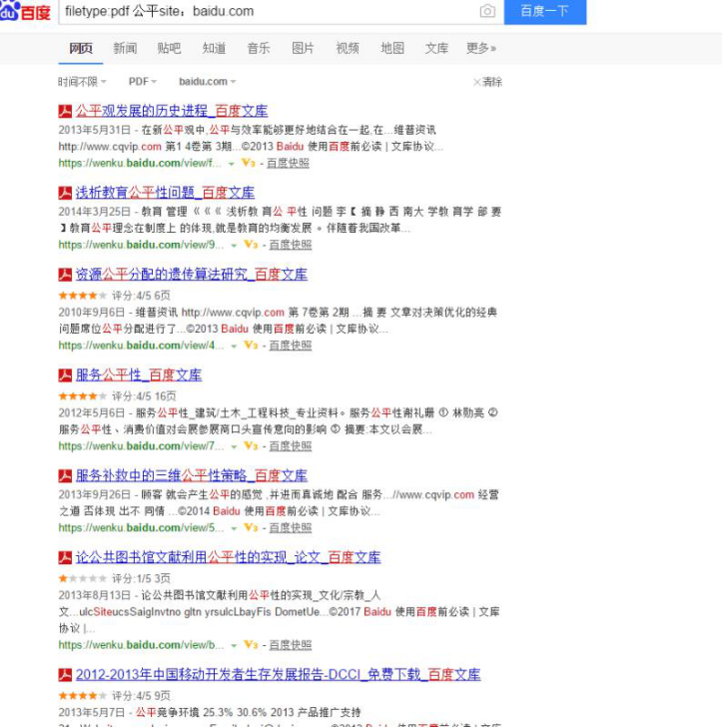Viewport: 722px width, 728px height.
Task: Open the PDF file type dropdown
Action: [142, 82]
